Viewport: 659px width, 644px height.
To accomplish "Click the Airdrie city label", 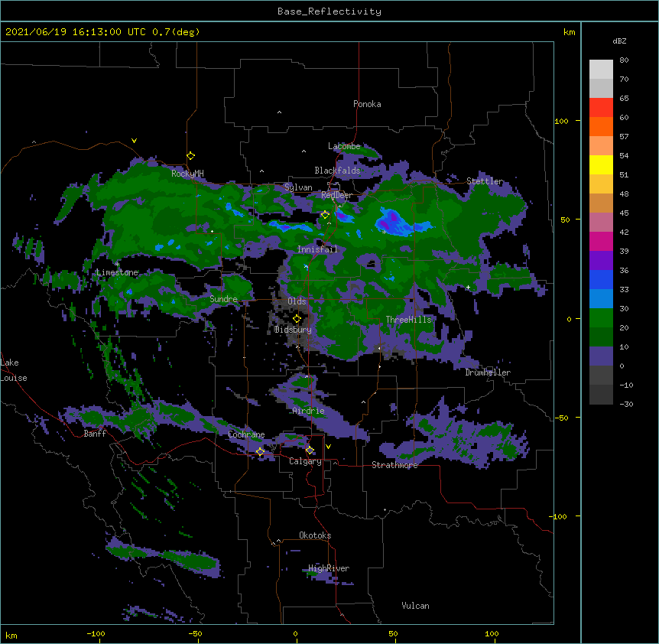I will point(308,411).
